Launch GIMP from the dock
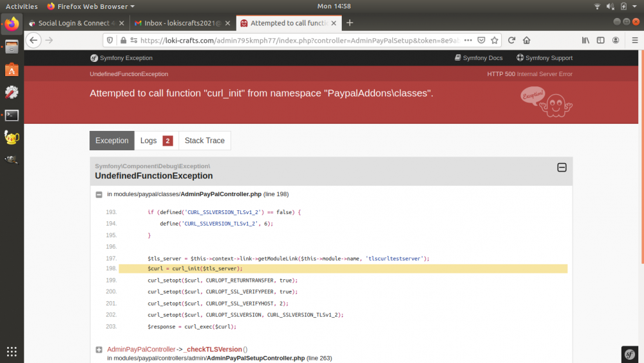 12,160
